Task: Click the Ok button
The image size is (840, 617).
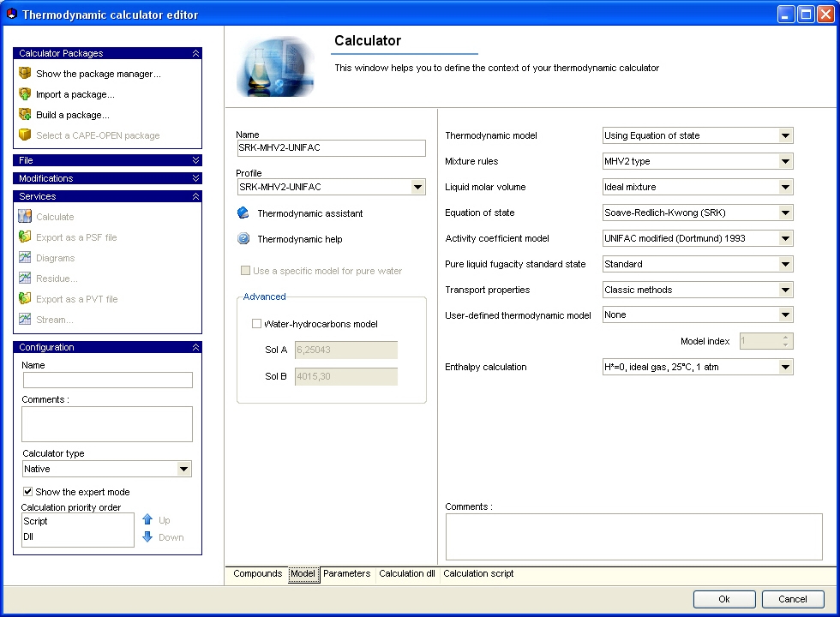Action: pos(724,599)
